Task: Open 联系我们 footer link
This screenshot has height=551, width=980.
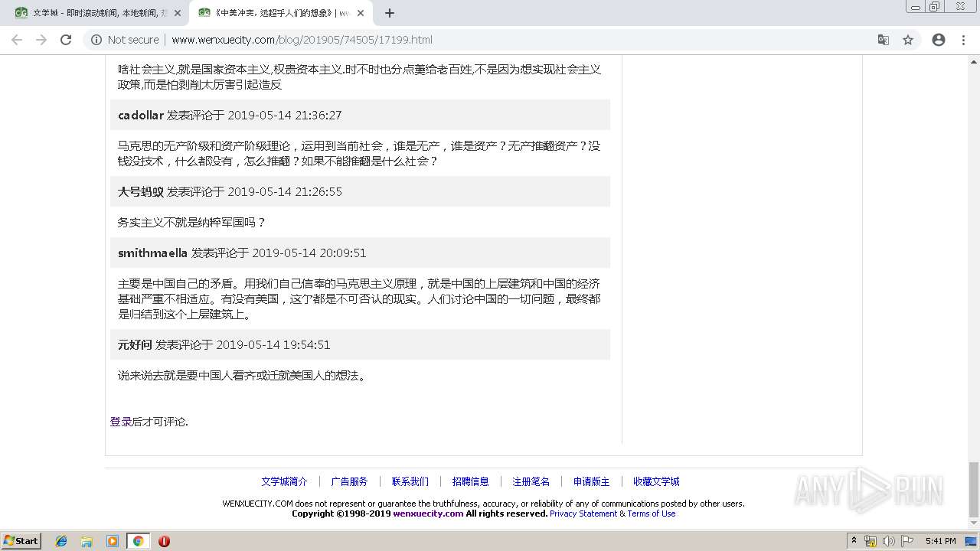Action: [410, 481]
